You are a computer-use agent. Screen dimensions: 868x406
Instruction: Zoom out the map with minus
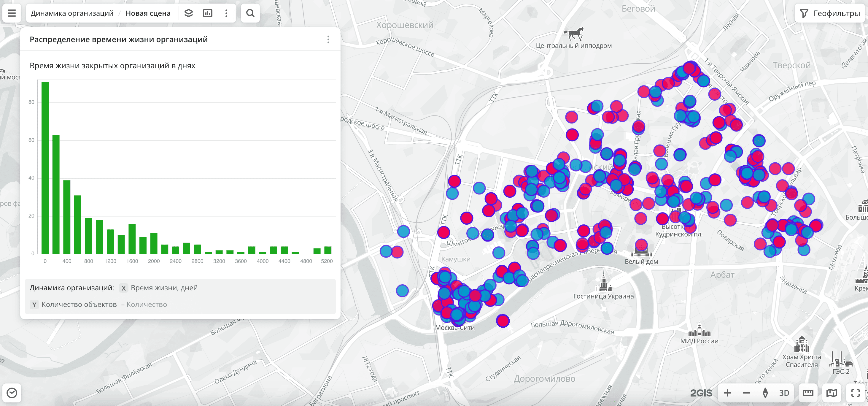tap(746, 393)
